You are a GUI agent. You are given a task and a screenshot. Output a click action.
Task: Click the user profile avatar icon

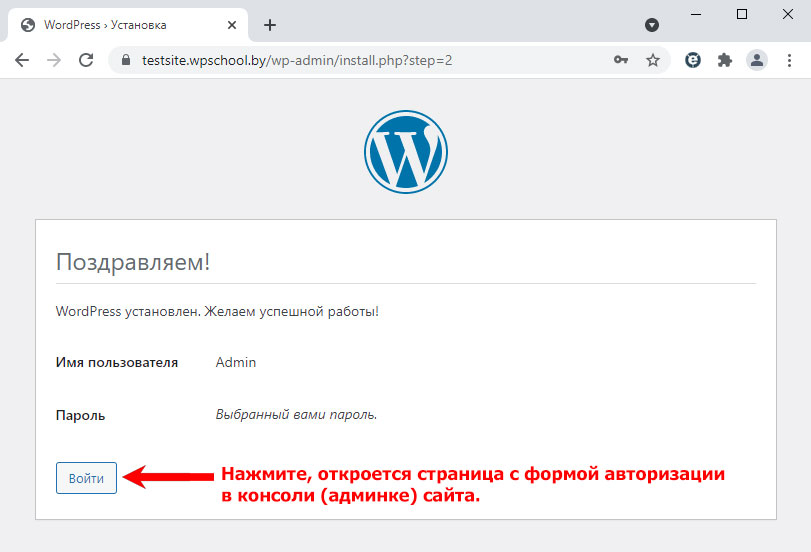pyautogui.click(x=757, y=61)
